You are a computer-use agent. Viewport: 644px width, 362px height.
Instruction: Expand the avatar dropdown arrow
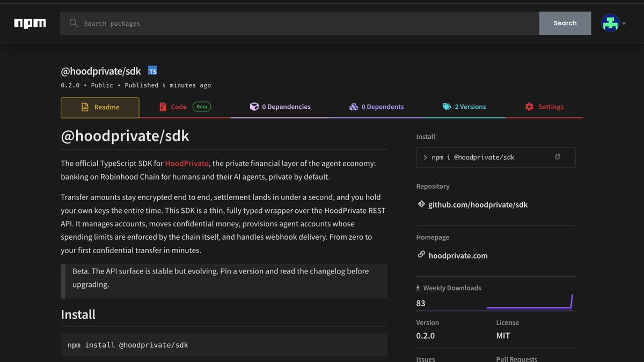[x=624, y=24]
